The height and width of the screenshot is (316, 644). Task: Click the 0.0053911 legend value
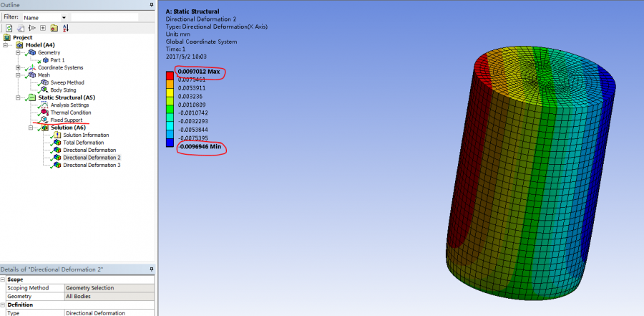click(x=192, y=88)
